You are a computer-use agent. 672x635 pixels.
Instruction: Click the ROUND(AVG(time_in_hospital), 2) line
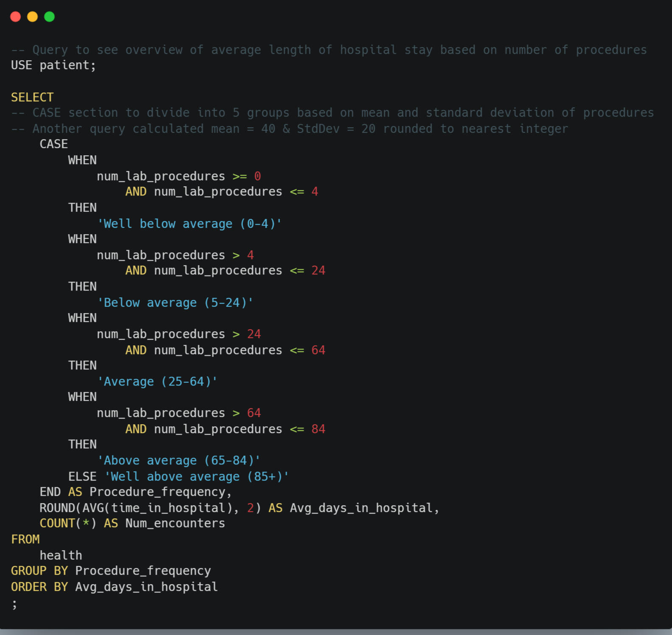click(x=240, y=508)
